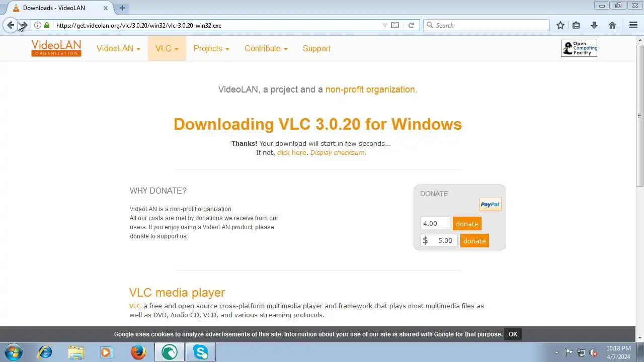Image resolution: width=644 pixels, height=362 pixels.
Task: Open Action Center flag icon
Action: 569,352
